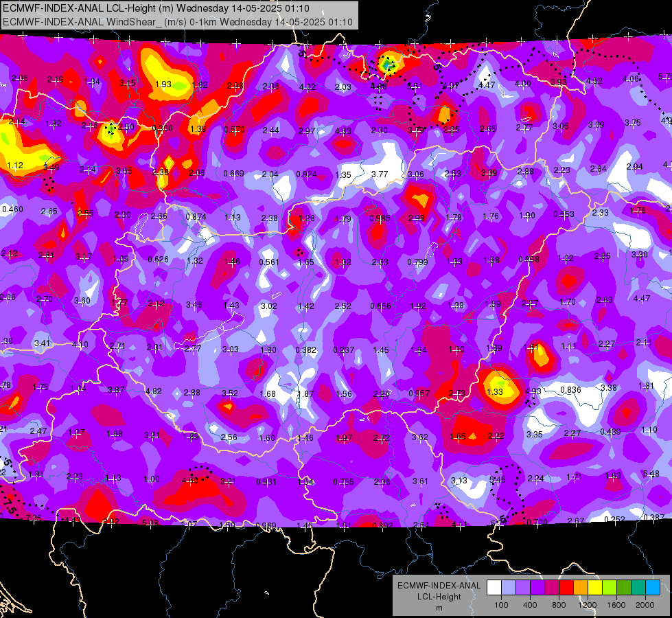This screenshot has height=618, width=672.
Task: Click the wind shear value 0.460
Action: (13, 209)
